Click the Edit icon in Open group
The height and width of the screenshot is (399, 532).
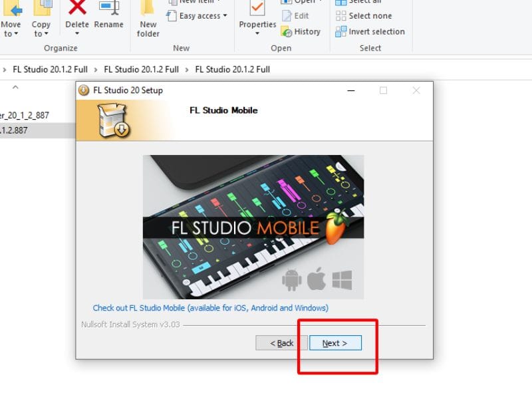pos(287,15)
